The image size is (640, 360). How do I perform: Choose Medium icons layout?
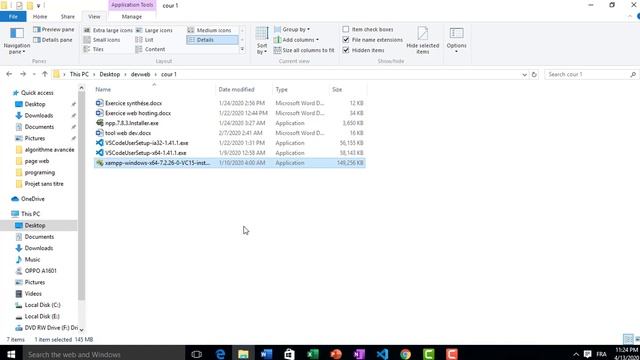click(x=209, y=30)
